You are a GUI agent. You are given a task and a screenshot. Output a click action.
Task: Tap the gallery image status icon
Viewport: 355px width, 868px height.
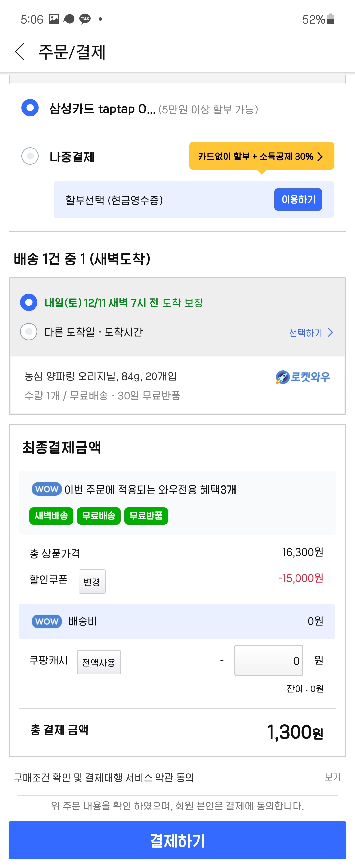[x=54, y=19]
